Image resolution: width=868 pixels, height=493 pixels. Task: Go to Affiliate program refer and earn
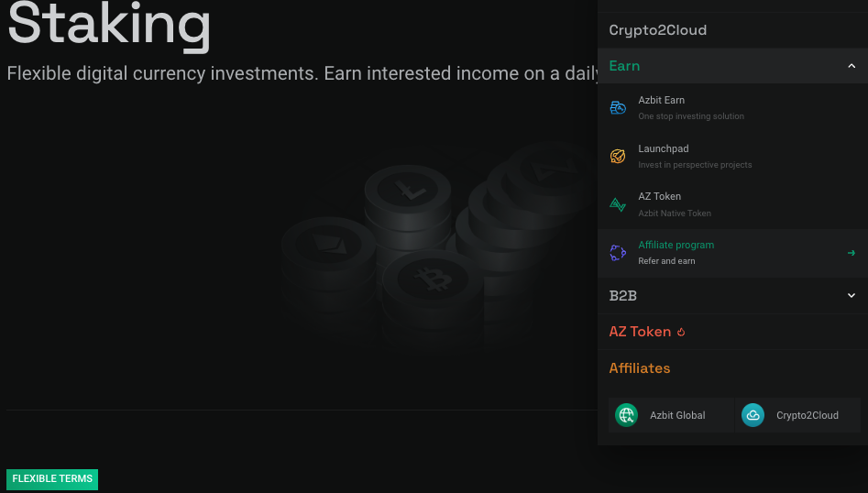pos(676,253)
